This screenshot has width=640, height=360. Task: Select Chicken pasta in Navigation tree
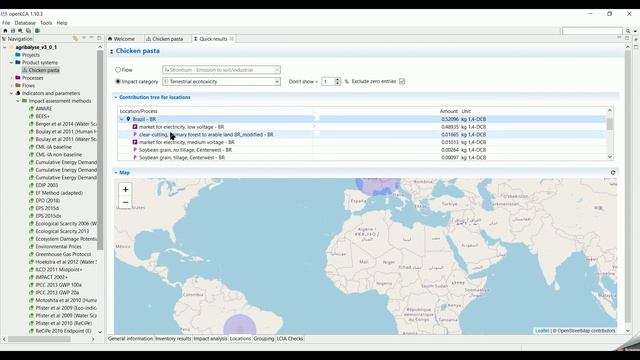tap(44, 70)
